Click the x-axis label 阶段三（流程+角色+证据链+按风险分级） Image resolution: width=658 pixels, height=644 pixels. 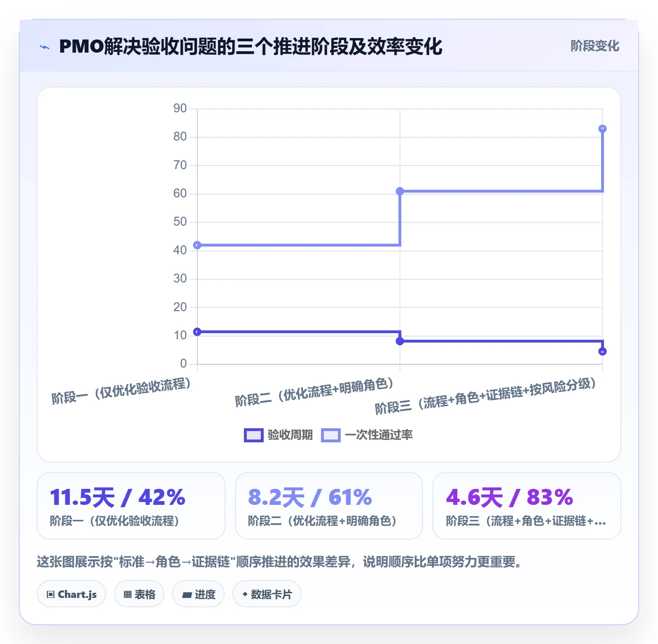(x=486, y=396)
